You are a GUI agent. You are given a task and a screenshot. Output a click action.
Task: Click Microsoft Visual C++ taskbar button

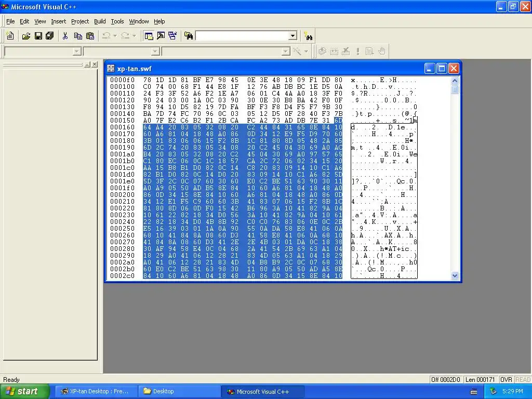262,391
